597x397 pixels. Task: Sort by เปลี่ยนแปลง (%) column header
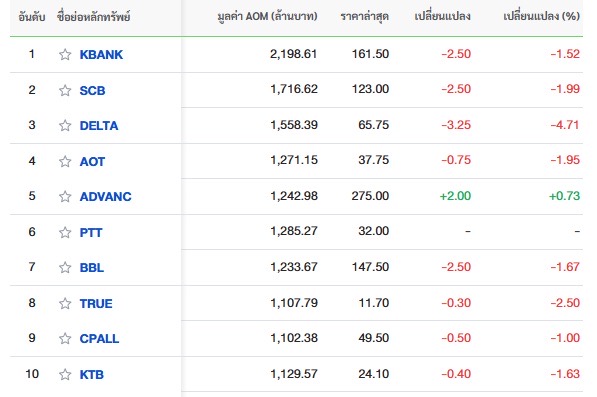tap(541, 16)
